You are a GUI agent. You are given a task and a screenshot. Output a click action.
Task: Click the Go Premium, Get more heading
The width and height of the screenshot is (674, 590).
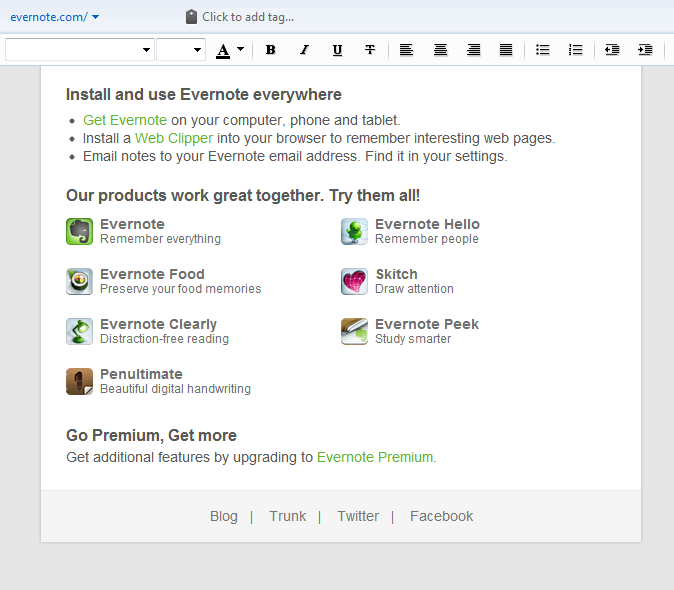click(x=151, y=435)
